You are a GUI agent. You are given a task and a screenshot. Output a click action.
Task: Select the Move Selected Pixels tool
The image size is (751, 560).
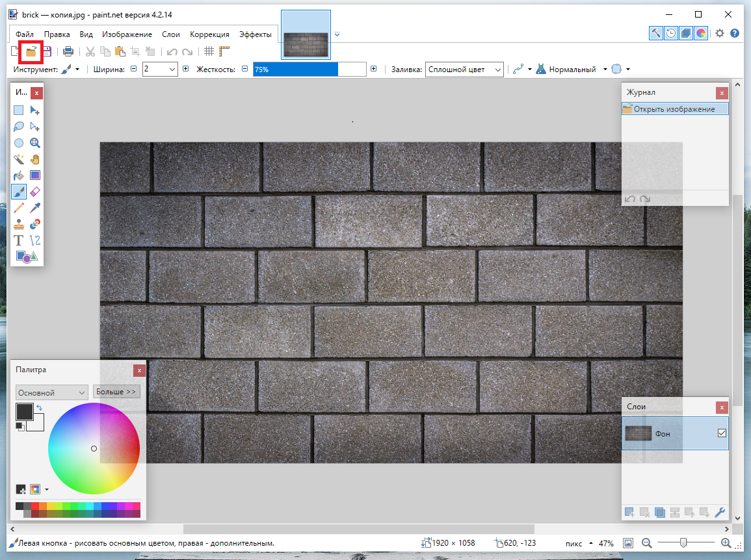[35, 110]
